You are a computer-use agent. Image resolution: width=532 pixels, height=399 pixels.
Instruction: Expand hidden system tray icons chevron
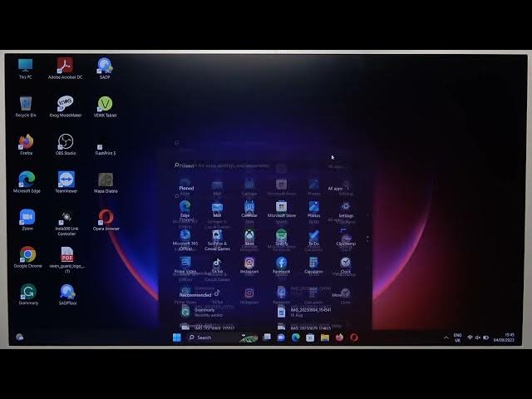coord(446,337)
